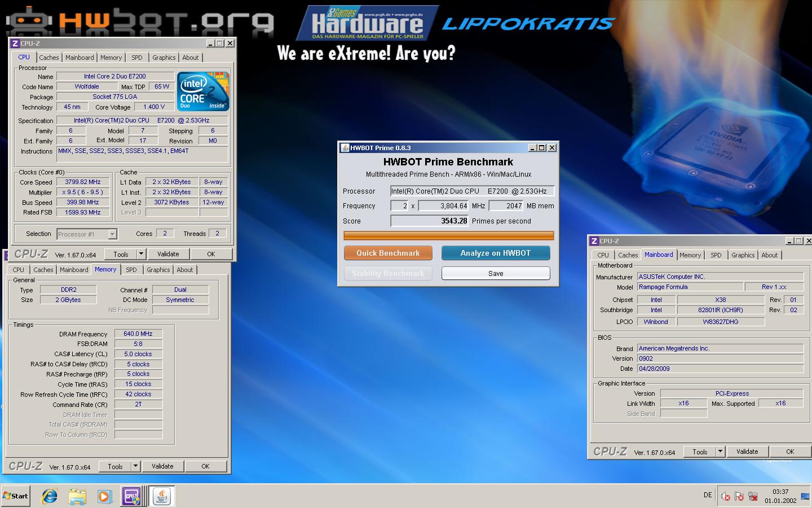Open About tab in top-left CPU-Z window
Viewport: 812px width, 508px height.
[x=191, y=58]
